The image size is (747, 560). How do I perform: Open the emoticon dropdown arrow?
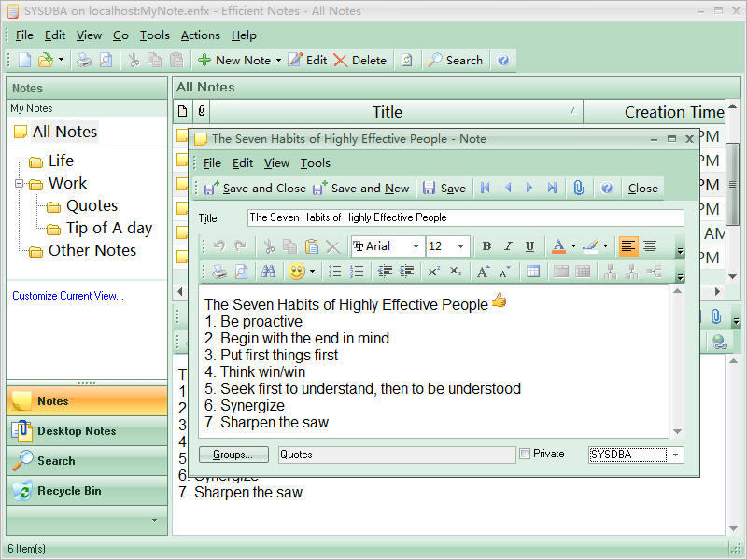pos(312,272)
